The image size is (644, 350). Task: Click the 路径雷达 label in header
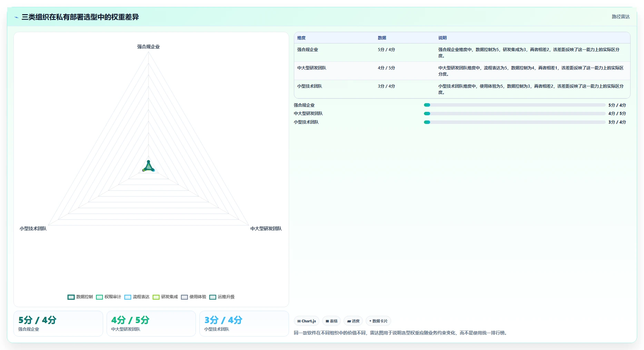(x=621, y=17)
